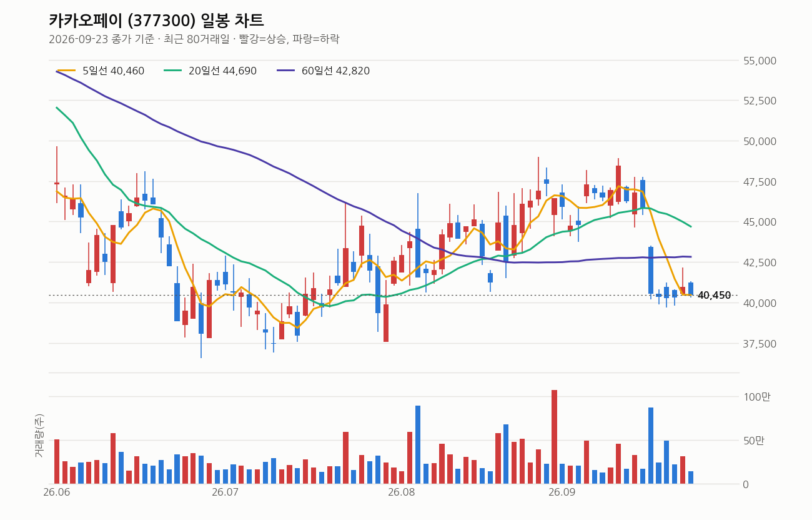Click the 50,000 price axis label
Image resolution: width=812 pixels, height=520 pixels.
(x=760, y=141)
